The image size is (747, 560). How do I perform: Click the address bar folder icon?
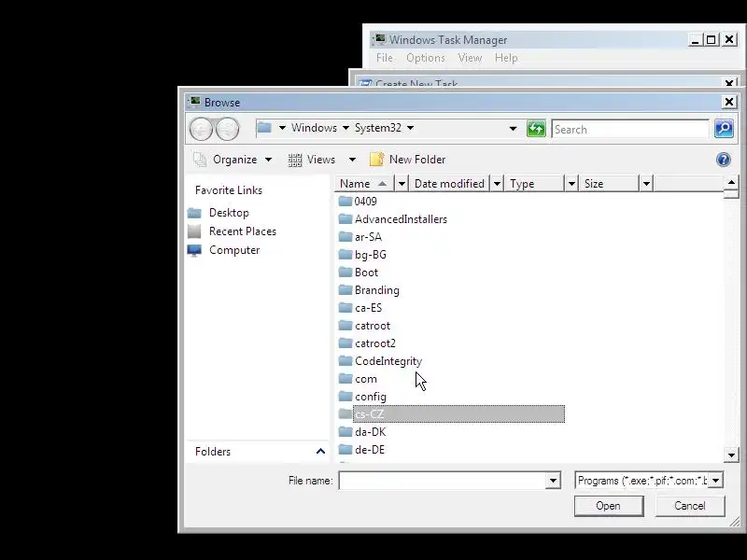[264, 128]
